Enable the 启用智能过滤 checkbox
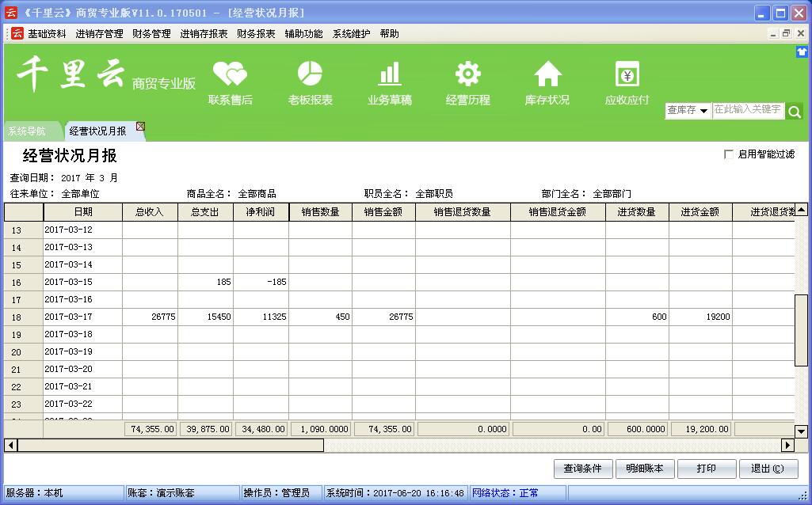The image size is (812, 505). point(728,154)
